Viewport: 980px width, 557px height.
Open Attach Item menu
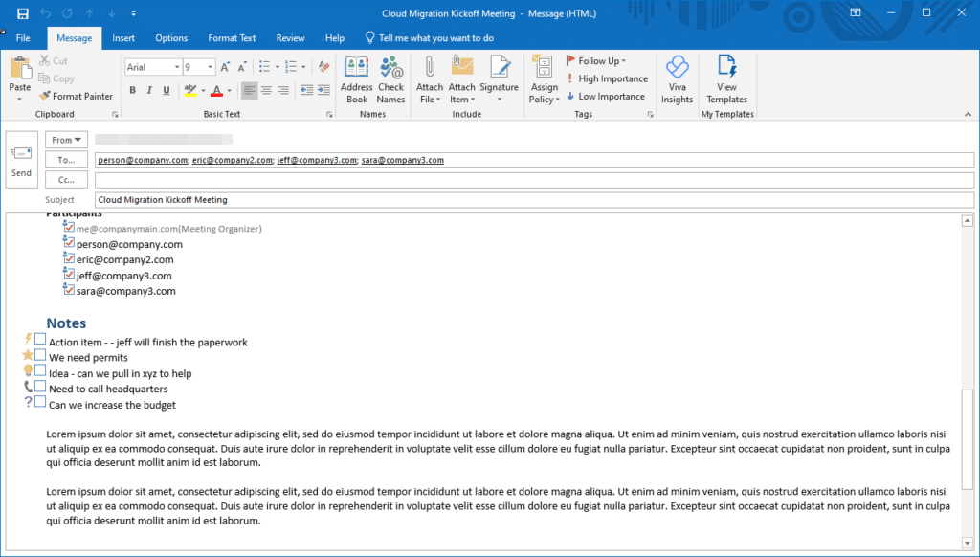coord(462,80)
